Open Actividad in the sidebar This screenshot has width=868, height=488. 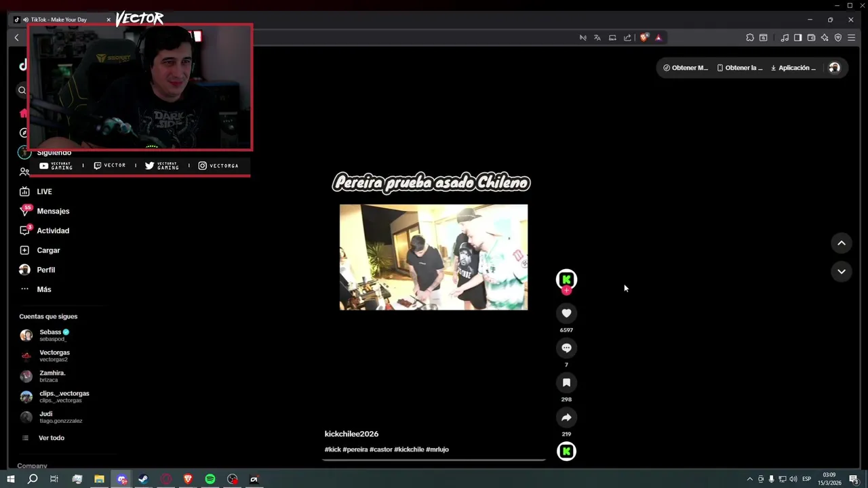coord(44,230)
